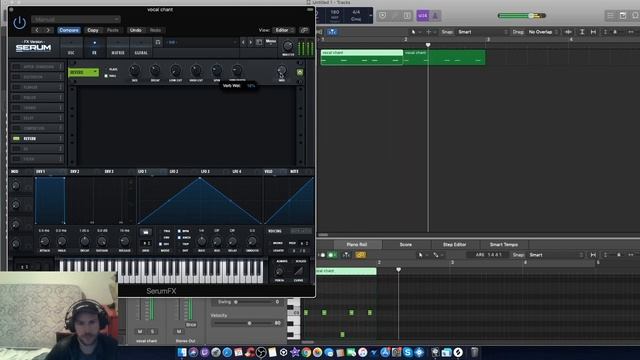This screenshot has height=360, width=640.
Task: Open Logic tempo display showing 180
Action: coord(335,15)
